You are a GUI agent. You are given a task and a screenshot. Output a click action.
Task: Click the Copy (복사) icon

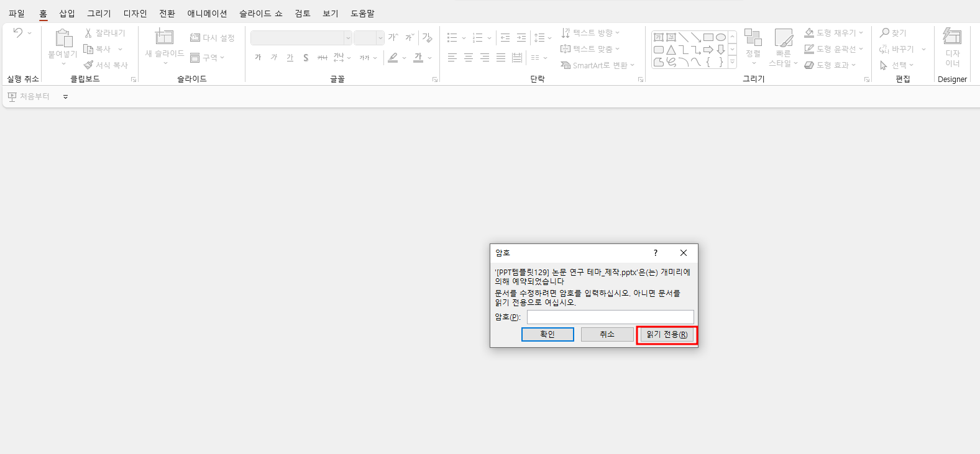88,49
